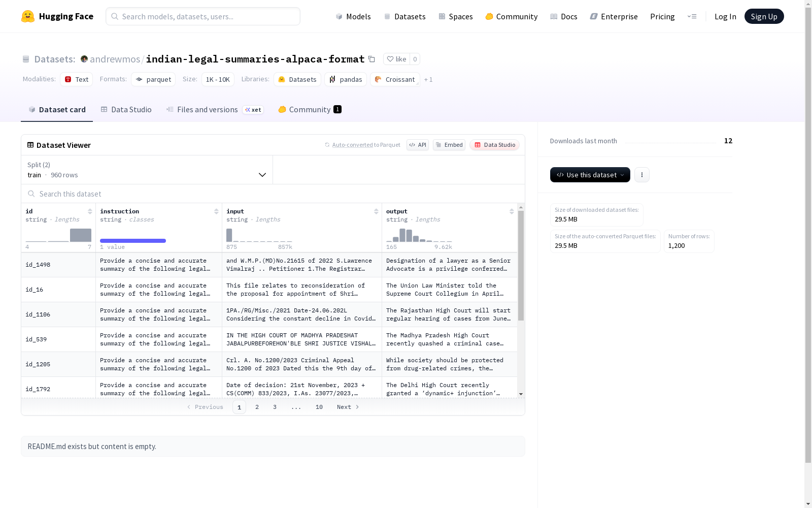This screenshot has height=508, width=812.
Task: Click the like heart button
Action: [x=396, y=59]
